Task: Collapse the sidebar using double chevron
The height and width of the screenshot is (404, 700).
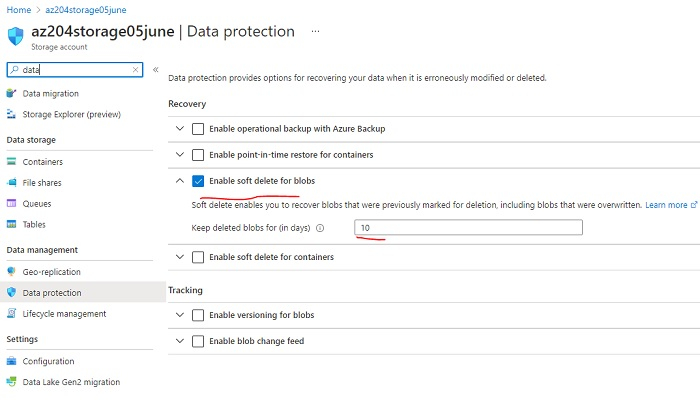Action: point(156,70)
